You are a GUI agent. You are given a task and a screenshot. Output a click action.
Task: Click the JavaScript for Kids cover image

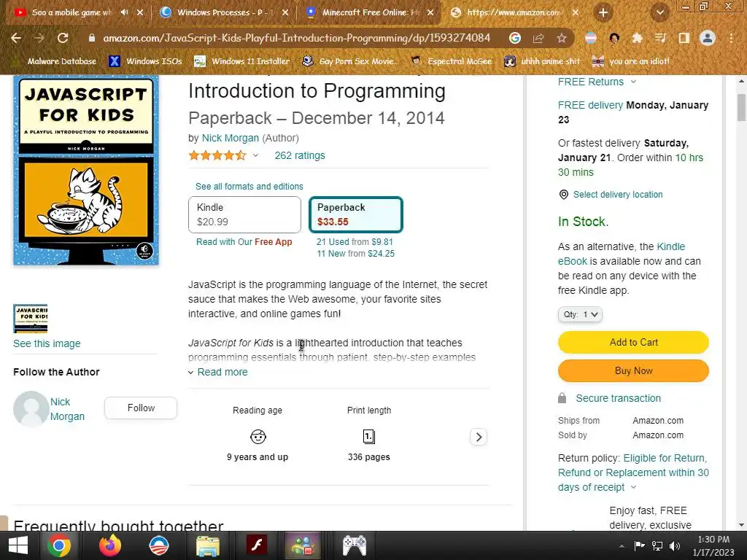click(x=86, y=170)
